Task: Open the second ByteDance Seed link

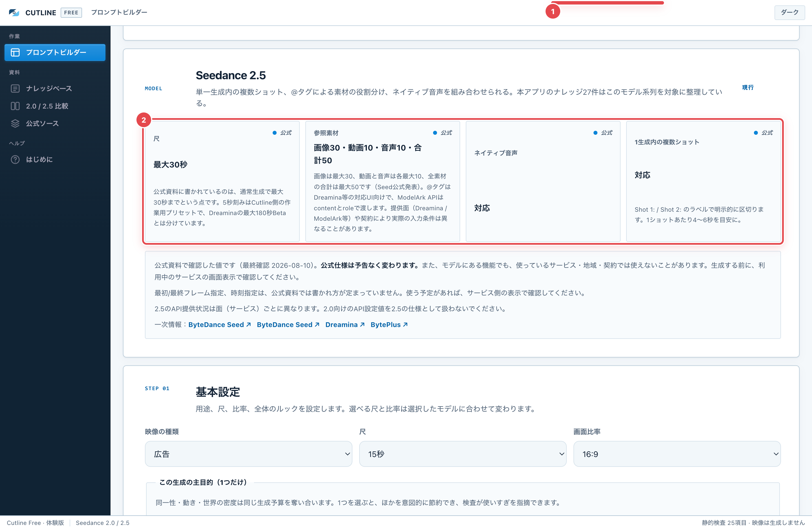Action: [288, 325]
